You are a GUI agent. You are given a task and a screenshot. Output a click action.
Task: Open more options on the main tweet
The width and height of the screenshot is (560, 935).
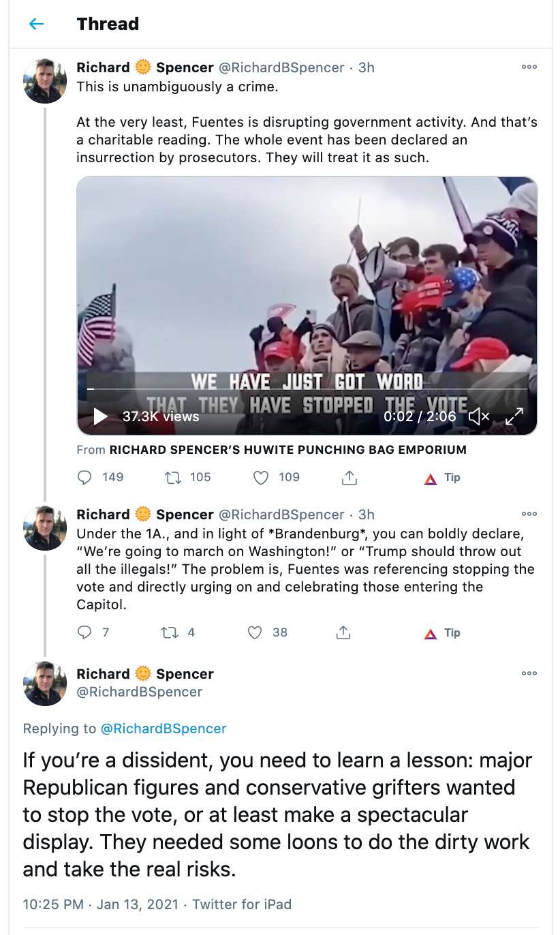[x=529, y=674]
